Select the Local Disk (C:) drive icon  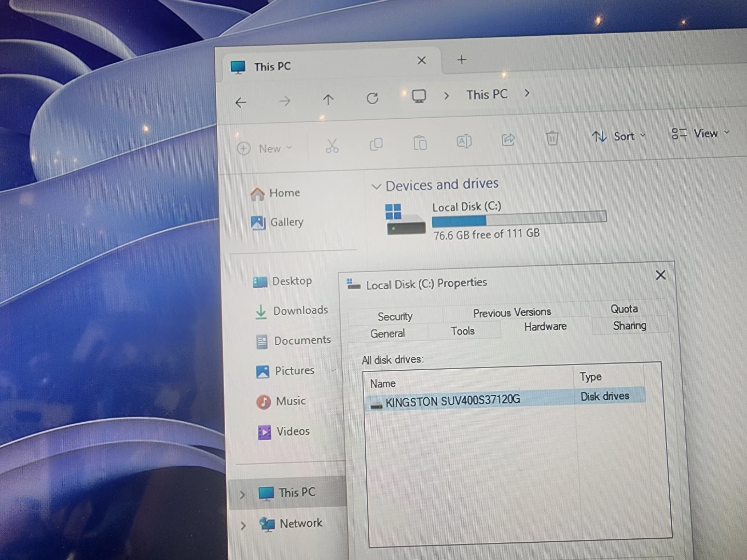click(x=405, y=219)
